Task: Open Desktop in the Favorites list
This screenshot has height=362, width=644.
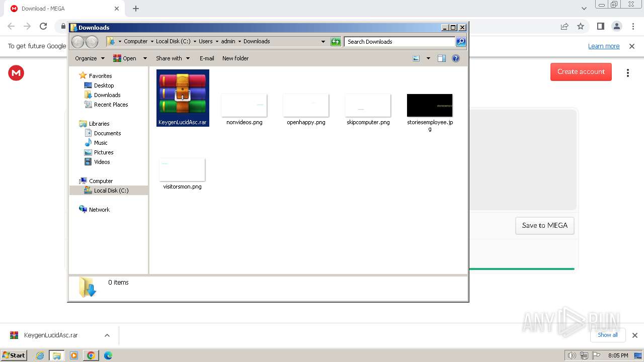Action: 104,85
